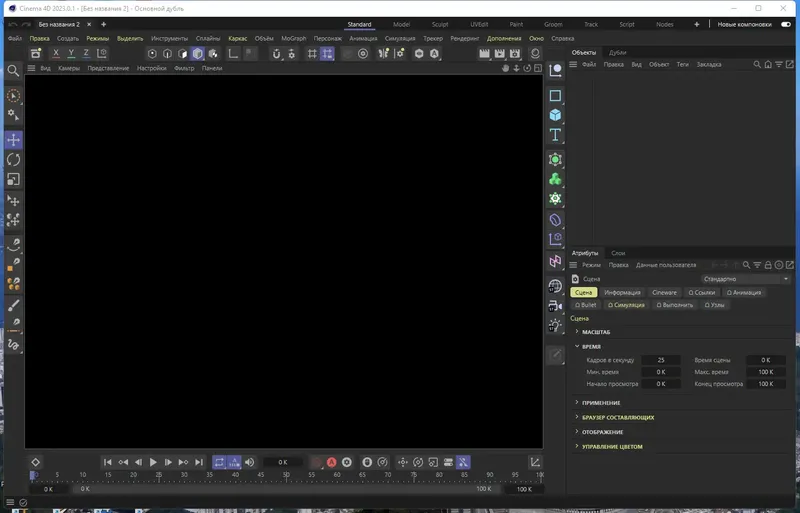Open the Файл menu in main menu bar
The image size is (800, 513).
click(15, 38)
